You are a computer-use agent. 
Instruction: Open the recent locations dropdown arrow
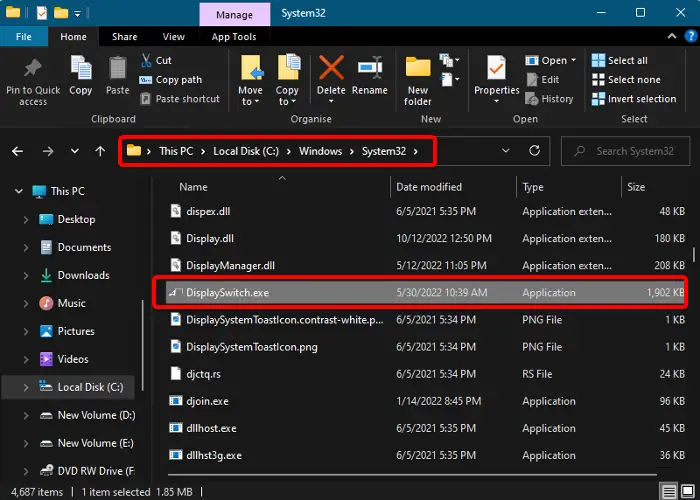point(75,151)
